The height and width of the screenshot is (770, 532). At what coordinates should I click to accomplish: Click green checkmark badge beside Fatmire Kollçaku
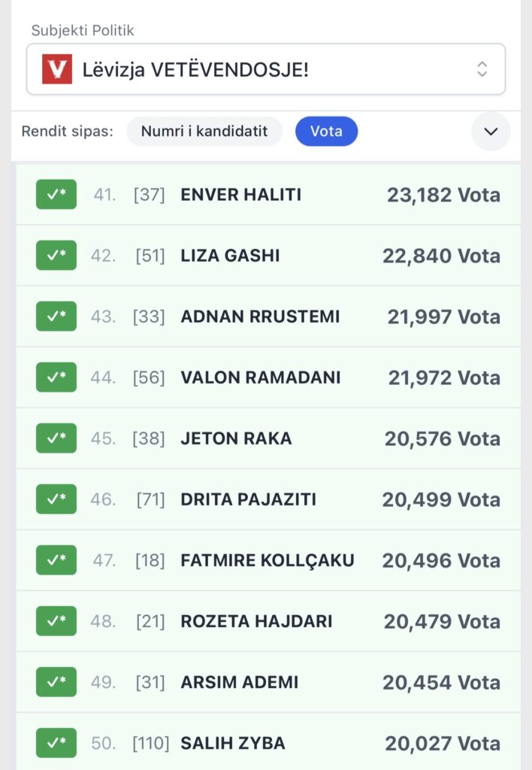tap(56, 560)
